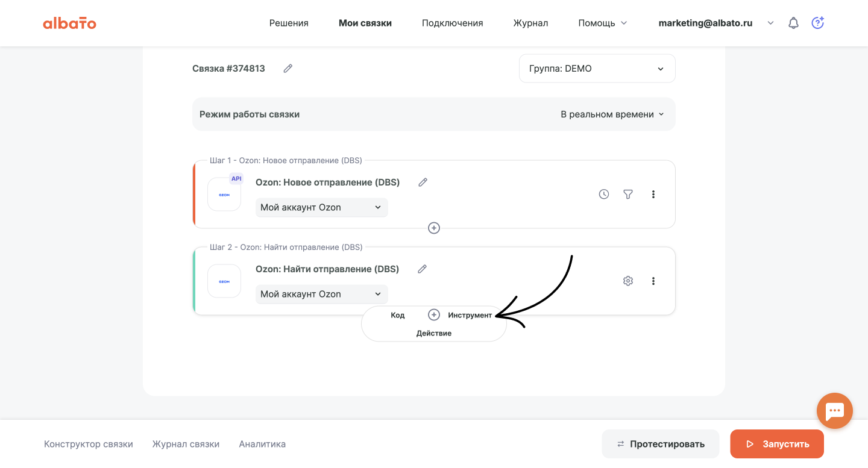The height and width of the screenshot is (468, 868).
Task: Change mode from В реальном времени
Action: (612, 114)
